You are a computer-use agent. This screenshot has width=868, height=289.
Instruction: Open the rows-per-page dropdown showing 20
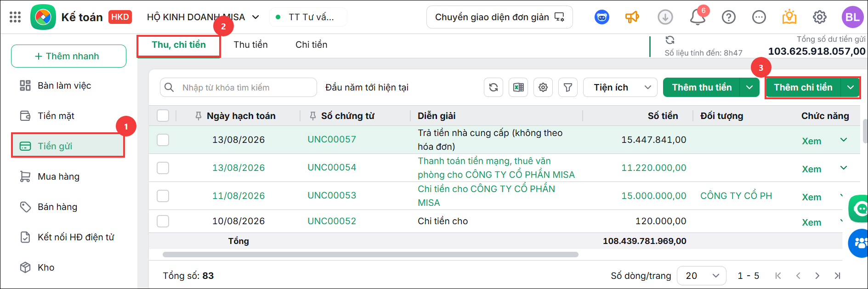click(x=702, y=276)
